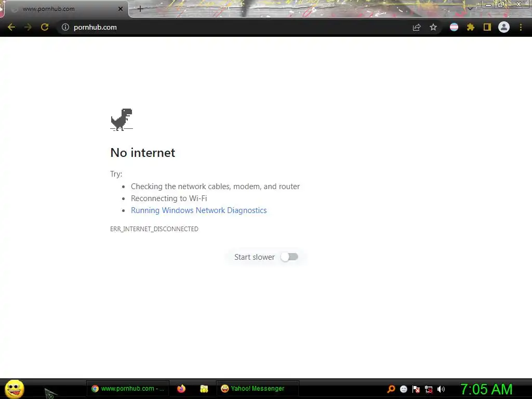Screen dimensions: 532x399
Task: View site information icon in address bar
Action: (65, 27)
